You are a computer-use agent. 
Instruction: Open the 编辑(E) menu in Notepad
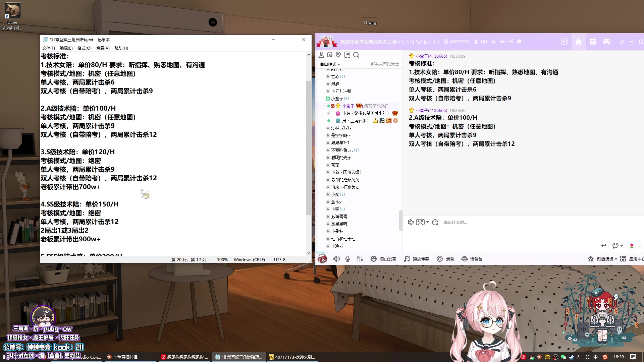tap(66, 48)
